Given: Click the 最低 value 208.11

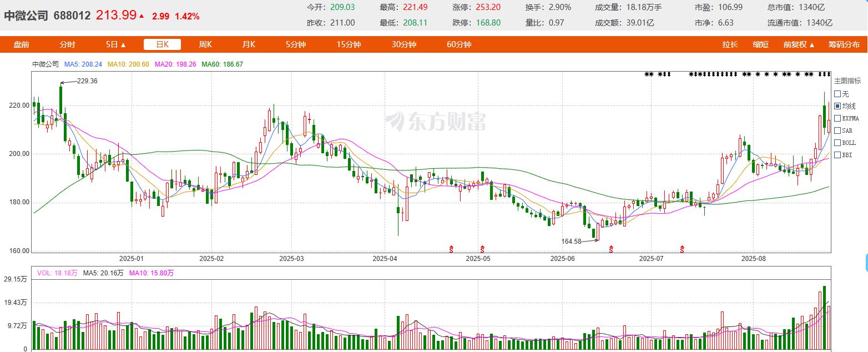Looking at the screenshot, I should pos(415,23).
